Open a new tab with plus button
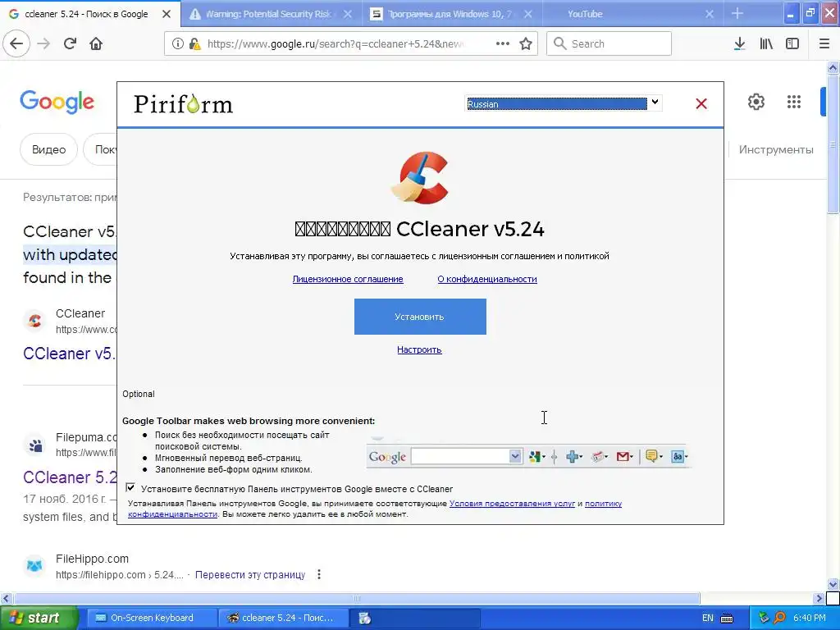This screenshot has height=630, width=840. (737, 13)
